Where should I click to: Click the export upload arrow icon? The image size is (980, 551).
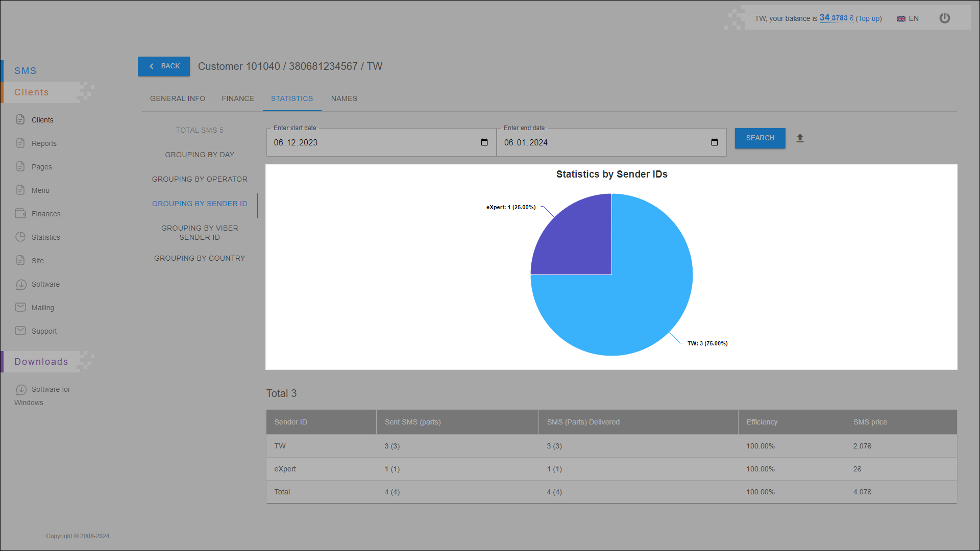800,138
